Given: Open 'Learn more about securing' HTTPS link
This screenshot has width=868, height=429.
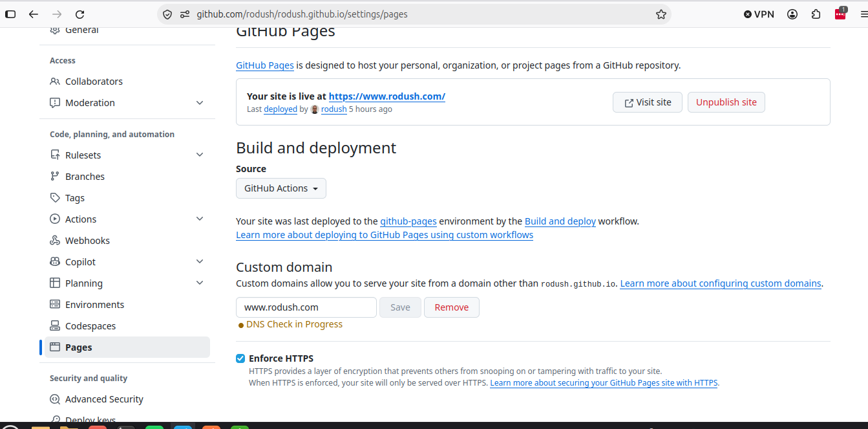Looking at the screenshot, I should 604,383.
